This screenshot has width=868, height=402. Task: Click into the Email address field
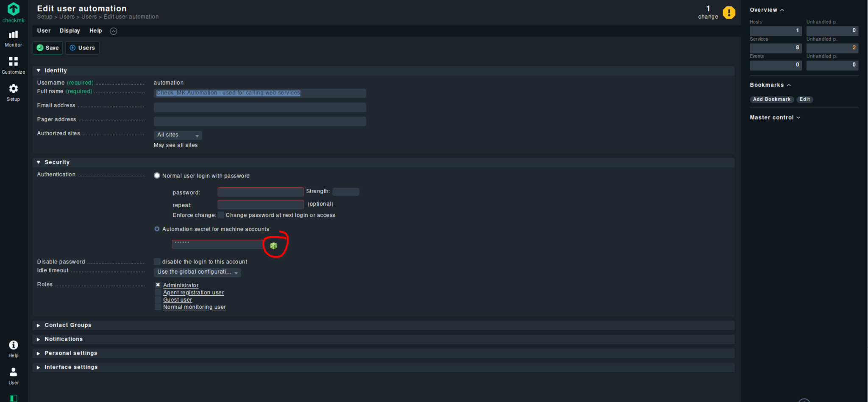tap(260, 107)
